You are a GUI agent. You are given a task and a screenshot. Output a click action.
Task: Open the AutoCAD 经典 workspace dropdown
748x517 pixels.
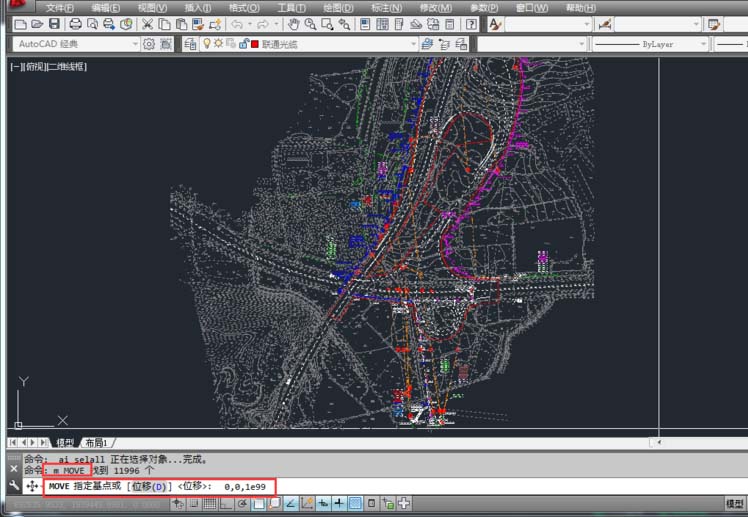(77, 44)
